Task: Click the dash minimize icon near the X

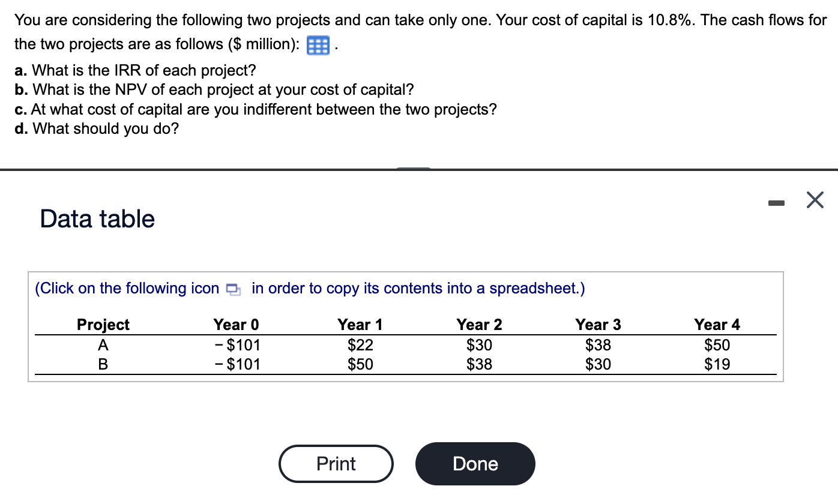Action: point(777,203)
